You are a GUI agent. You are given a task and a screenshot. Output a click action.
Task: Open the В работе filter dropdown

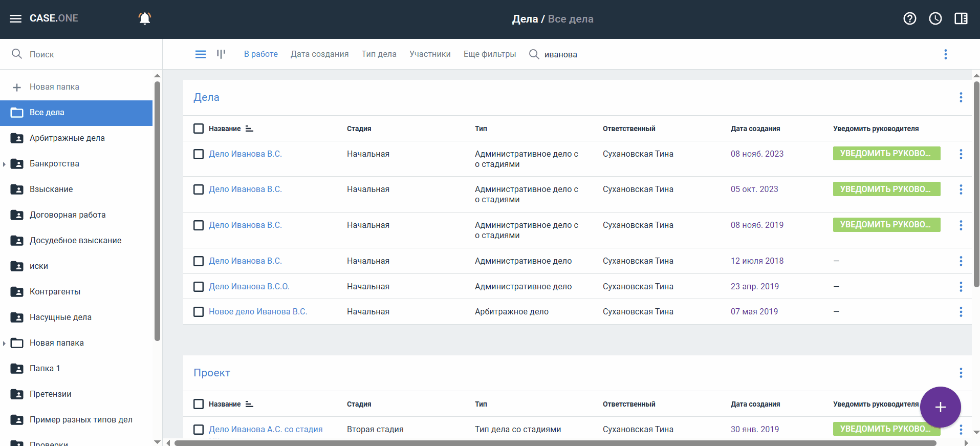tap(261, 54)
